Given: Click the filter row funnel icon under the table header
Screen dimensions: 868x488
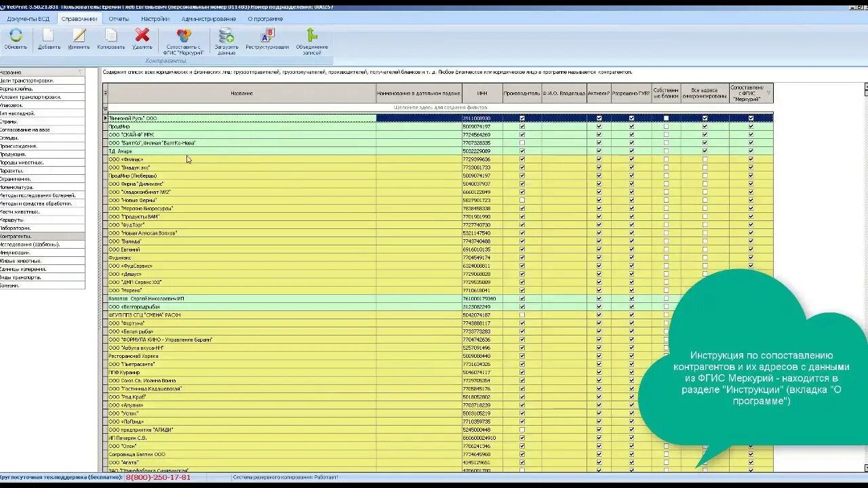Looking at the screenshot, I should coord(105,108).
